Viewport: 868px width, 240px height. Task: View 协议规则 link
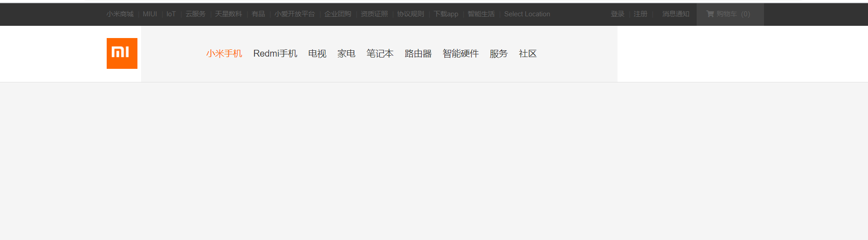[x=410, y=14]
